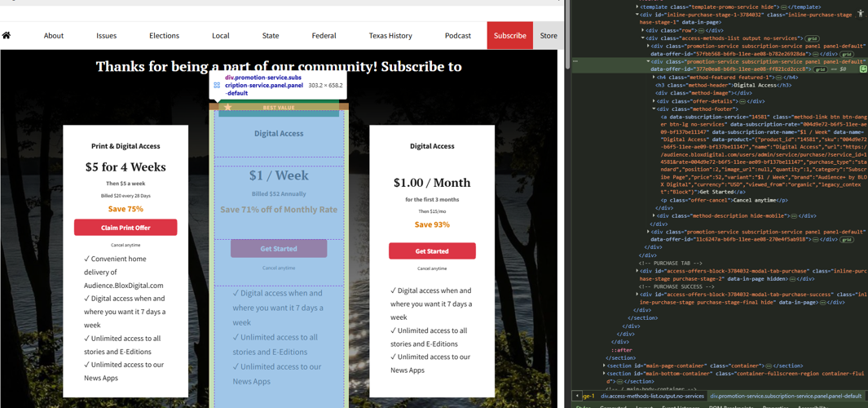868x408 pixels.
Task: Click the Claim Print Offer button
Action: coord(126,228)
